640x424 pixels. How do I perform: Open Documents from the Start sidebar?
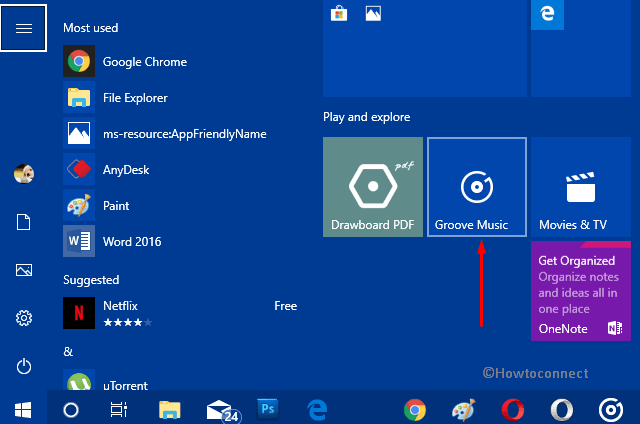23,222
